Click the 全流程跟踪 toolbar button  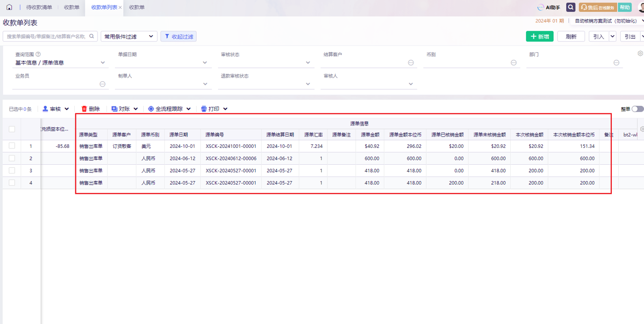[165, 109]
